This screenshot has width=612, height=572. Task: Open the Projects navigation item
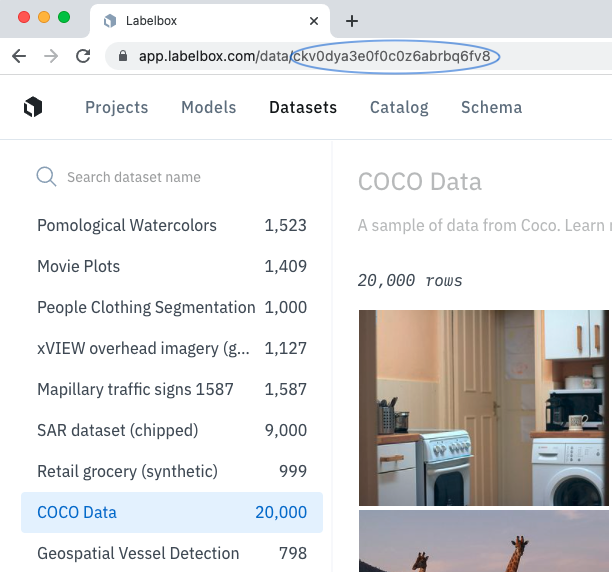click(117, 107)
